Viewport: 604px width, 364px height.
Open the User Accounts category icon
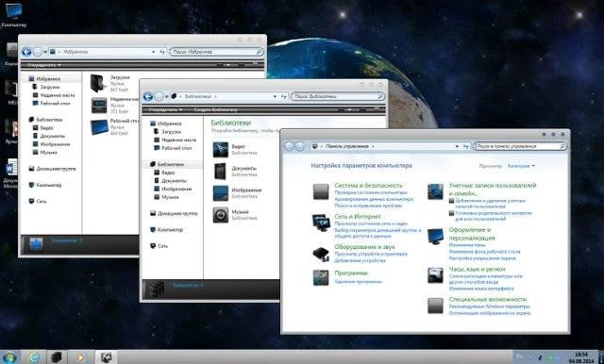435,191
